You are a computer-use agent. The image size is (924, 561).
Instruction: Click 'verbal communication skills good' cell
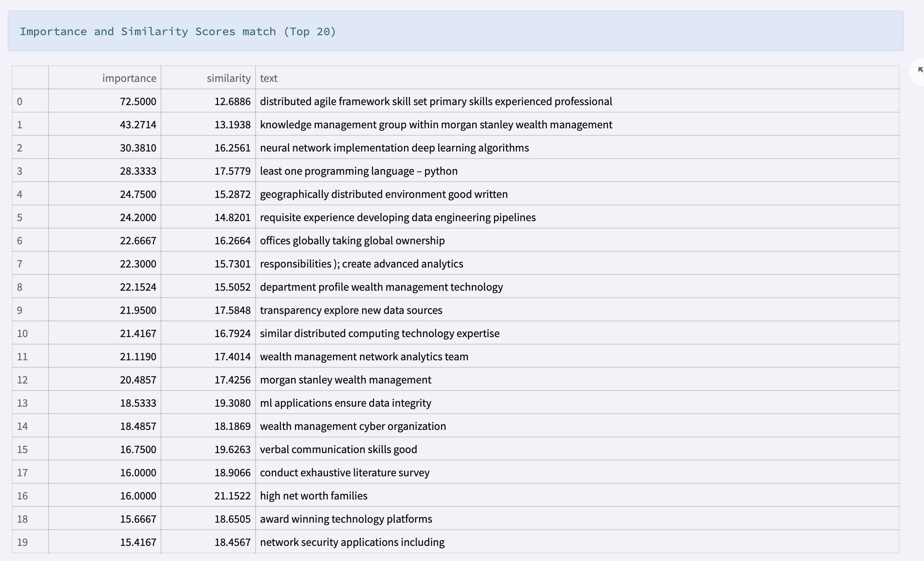pos(338,449)
